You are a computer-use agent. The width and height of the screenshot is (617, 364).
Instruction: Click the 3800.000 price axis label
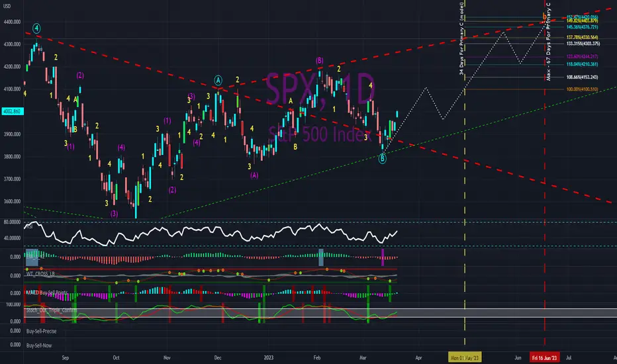(12, 157)
